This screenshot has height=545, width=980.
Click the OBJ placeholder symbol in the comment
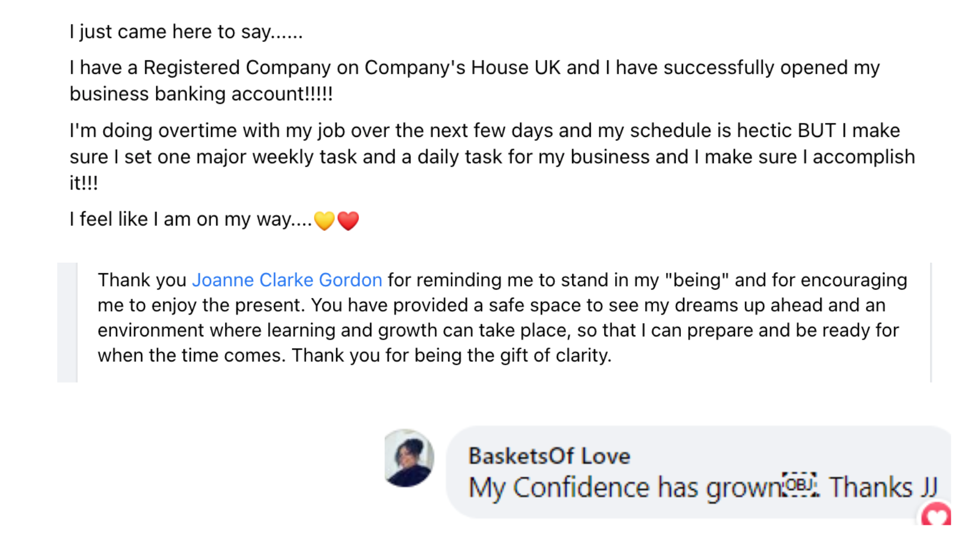800,485
